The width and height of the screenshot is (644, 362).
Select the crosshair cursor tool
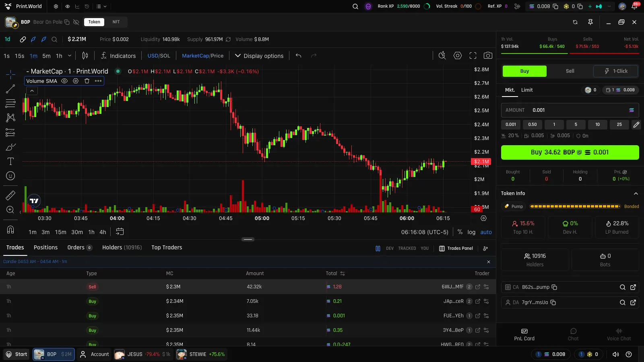[x=10, y=74]
